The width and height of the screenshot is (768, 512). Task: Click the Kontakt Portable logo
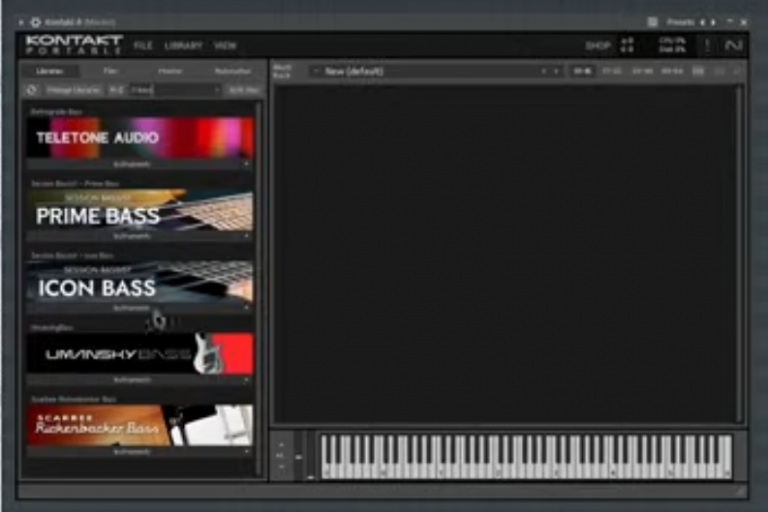(74, 45)
